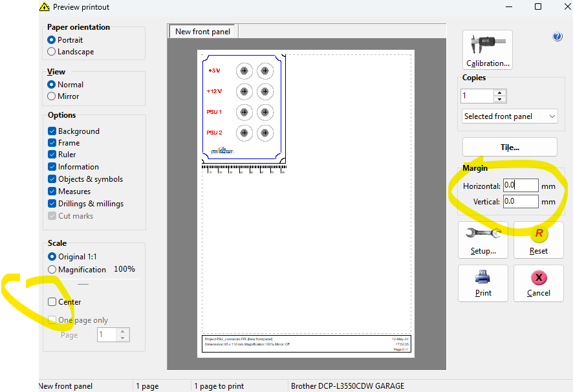The image size is (573, 392).
Task: Select Portrait paper orientation
Action: [65, 40]
